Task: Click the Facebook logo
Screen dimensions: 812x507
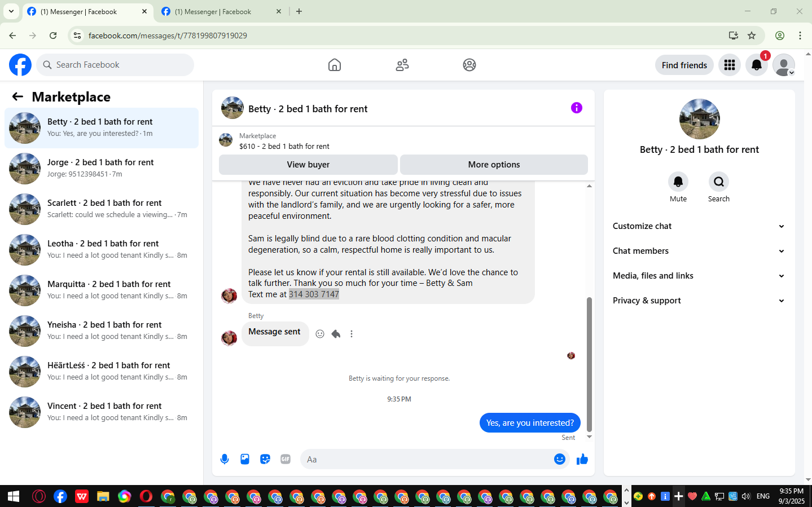Action: [20, 65]
